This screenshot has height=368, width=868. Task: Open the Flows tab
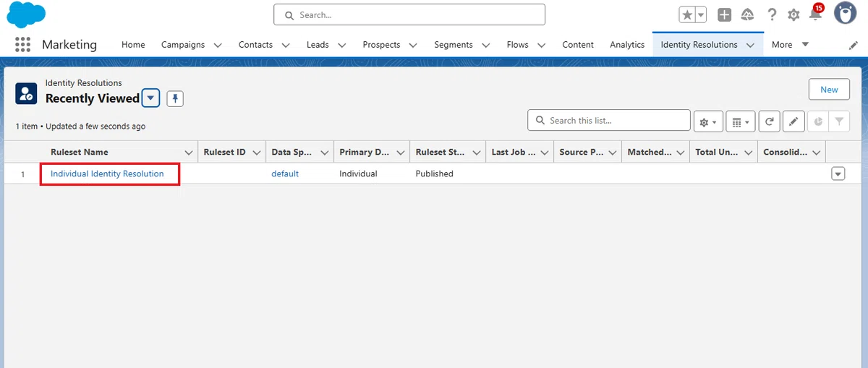click(x=517, y=45)
